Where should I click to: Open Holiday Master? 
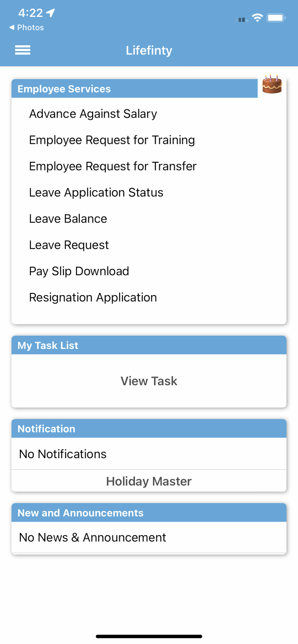[x=149, y=481]
